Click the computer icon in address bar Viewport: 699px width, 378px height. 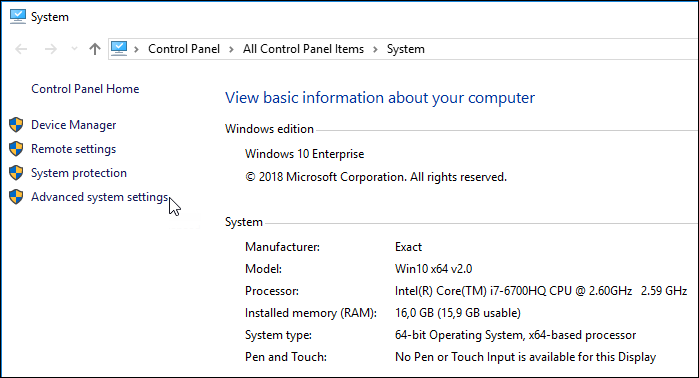(x=119, y=48)
